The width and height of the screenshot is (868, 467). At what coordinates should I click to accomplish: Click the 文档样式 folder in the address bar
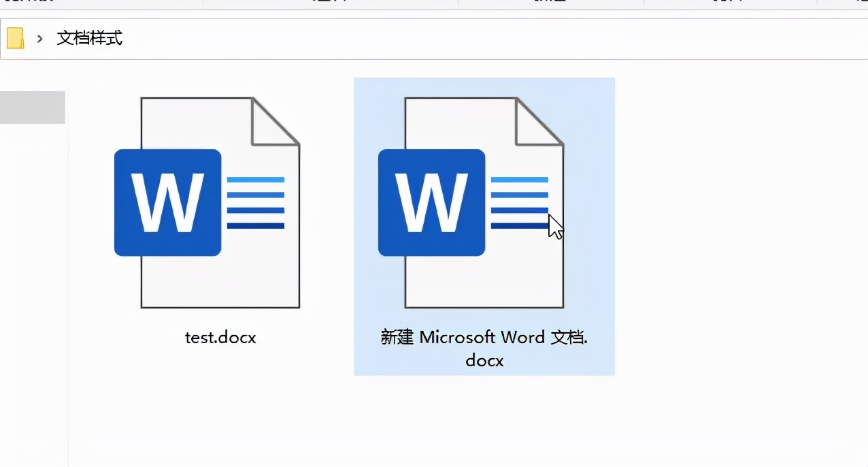click(90, 38)
